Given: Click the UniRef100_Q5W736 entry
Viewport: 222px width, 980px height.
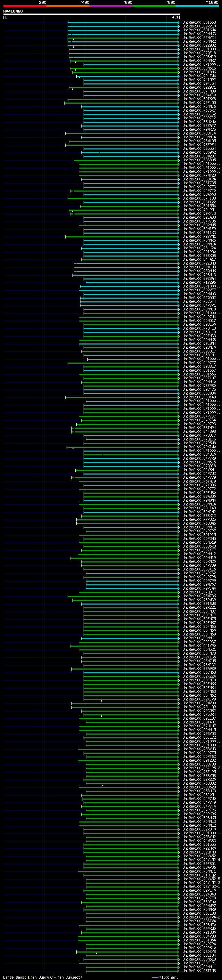Looking at the screenshot, I should pos(199,596).
